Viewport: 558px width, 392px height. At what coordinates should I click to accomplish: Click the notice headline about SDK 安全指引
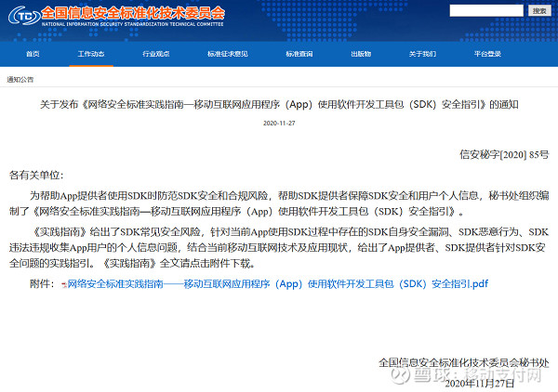pyautogui.click(x=279, y=104)
